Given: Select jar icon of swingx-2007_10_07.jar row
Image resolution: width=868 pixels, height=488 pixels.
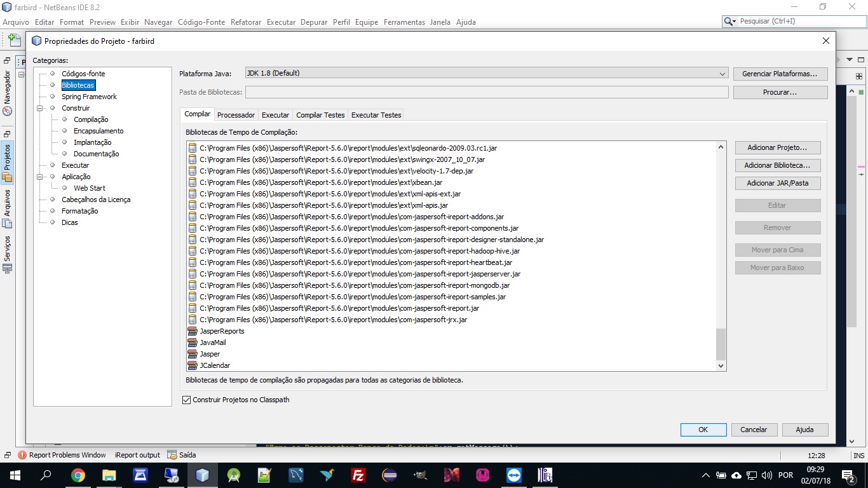Looking at the screenshot, I should pos(193,159).
